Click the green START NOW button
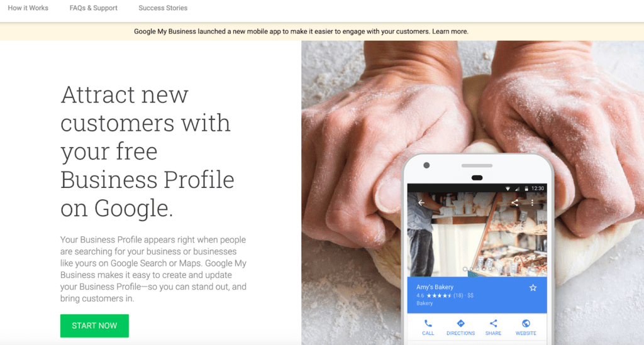This screenshot has width=644, height=345. tap(94, 326)
